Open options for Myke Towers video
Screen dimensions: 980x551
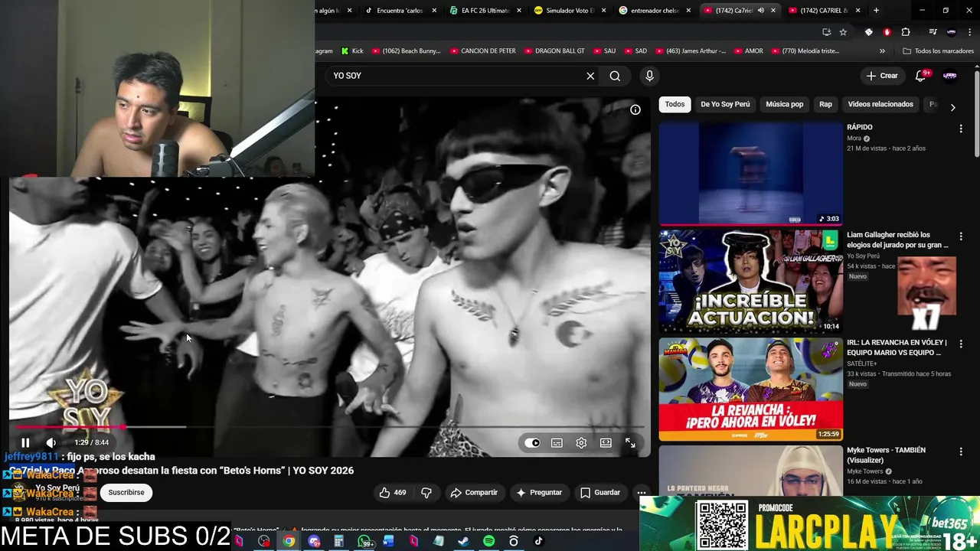pyautogui.click(x=961, y=452)
